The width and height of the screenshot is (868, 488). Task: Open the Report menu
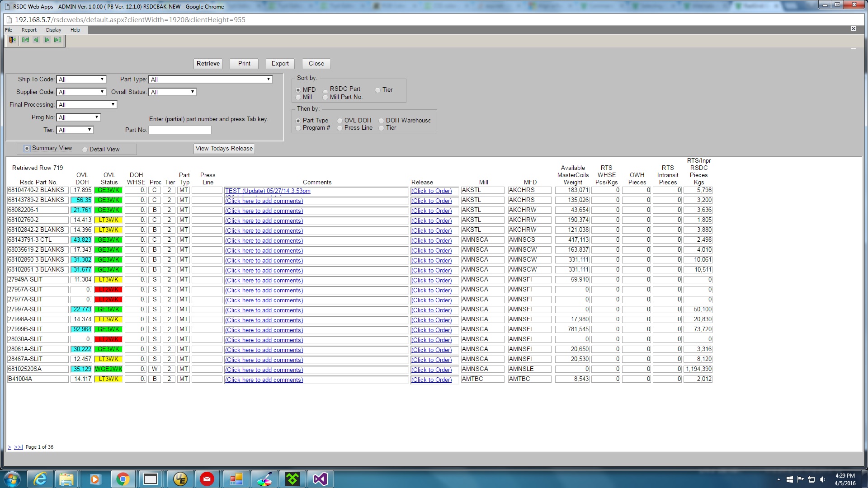tap(29, 30)
